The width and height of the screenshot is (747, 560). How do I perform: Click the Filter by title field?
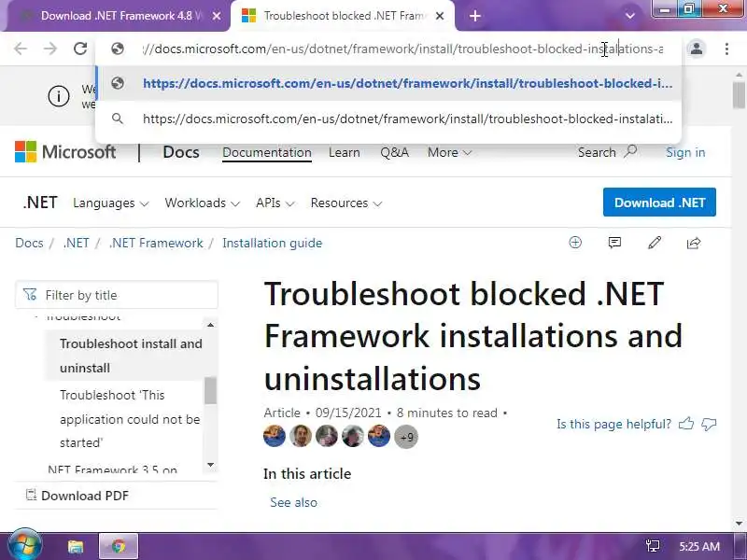click(117, 295)
